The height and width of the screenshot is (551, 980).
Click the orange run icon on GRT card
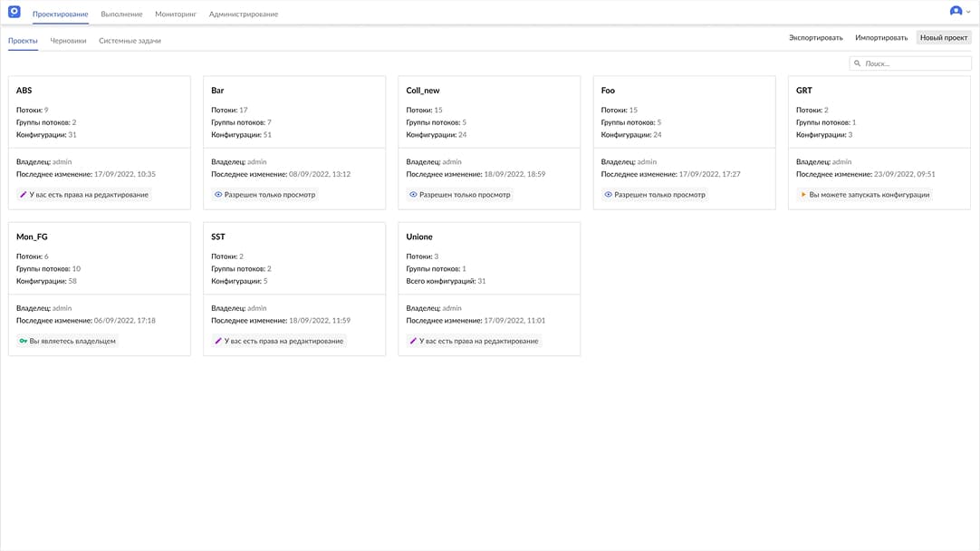[x=802, y=193]
